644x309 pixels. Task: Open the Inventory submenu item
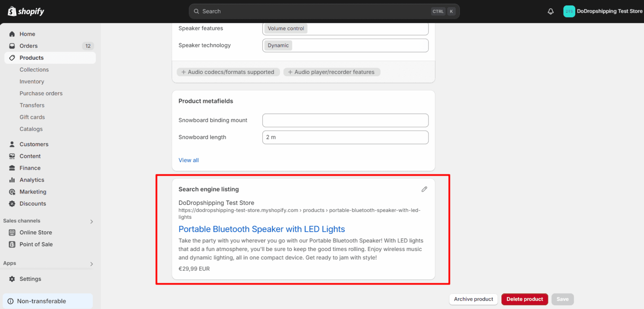32,81
